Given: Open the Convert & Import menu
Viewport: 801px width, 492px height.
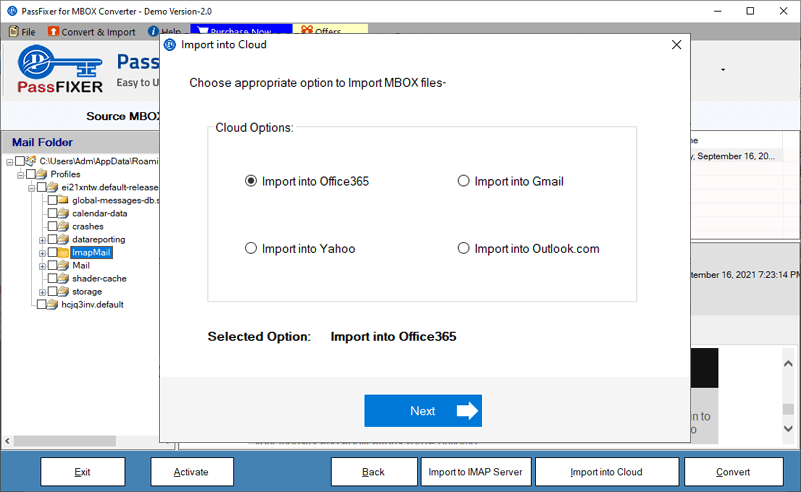Looking at the screenshot, I should [x=92, y=32].
